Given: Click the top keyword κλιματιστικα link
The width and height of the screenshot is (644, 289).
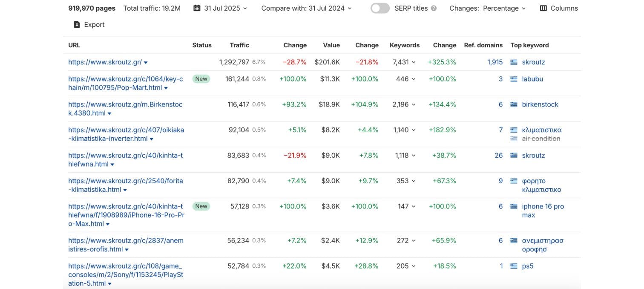Looking at the screenshot, I should (541, 130).
